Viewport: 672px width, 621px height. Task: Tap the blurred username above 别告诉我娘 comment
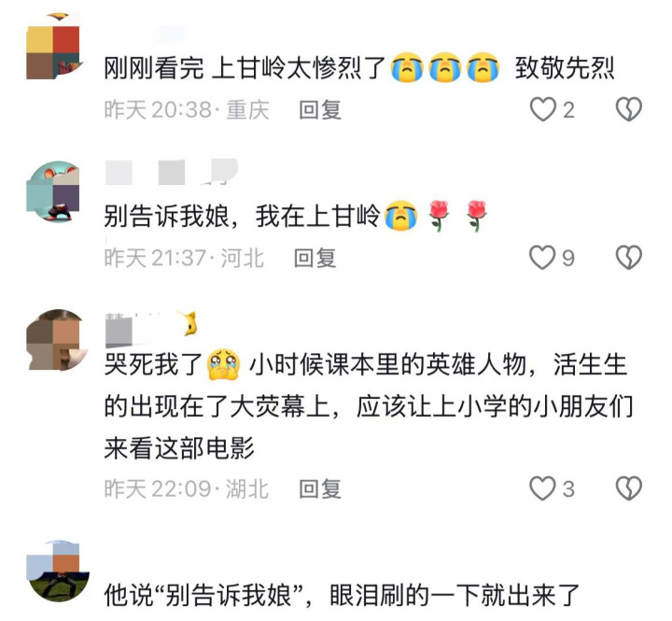click(x=172, y=172)
